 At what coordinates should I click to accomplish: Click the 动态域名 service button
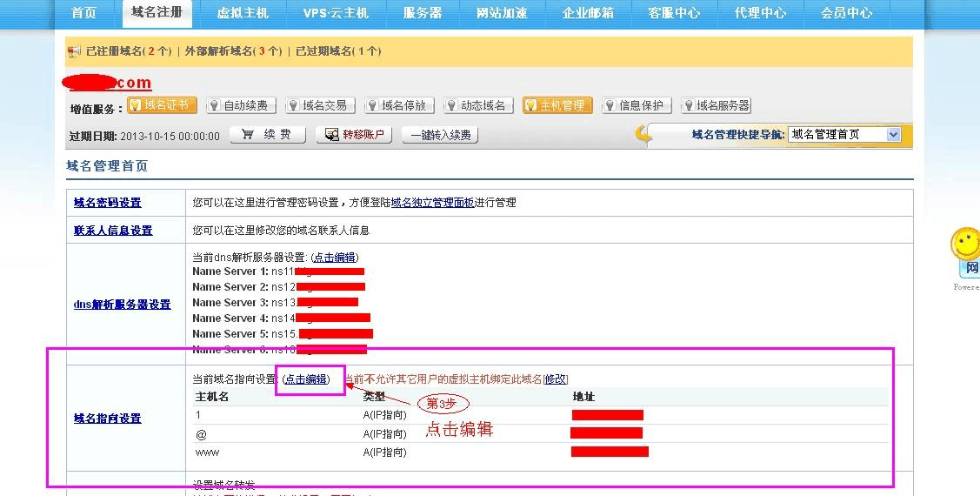(x=478, y=105)
